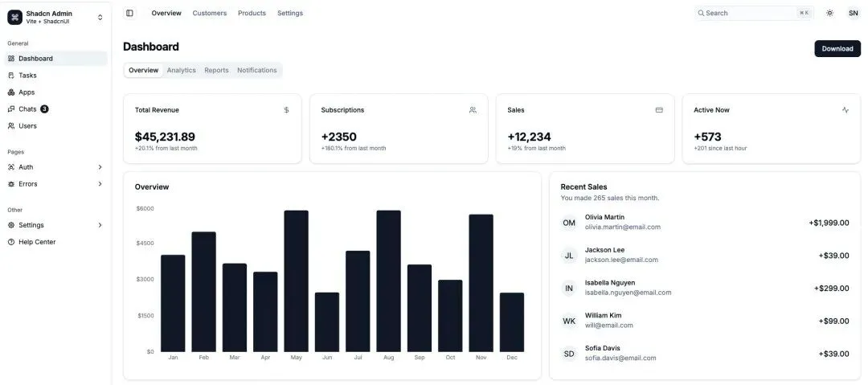The width and height of the screenshot is (868, 385).
Task: Open the Shadcn Admin team switcher chevrons
Action: (x=100, y=17)
